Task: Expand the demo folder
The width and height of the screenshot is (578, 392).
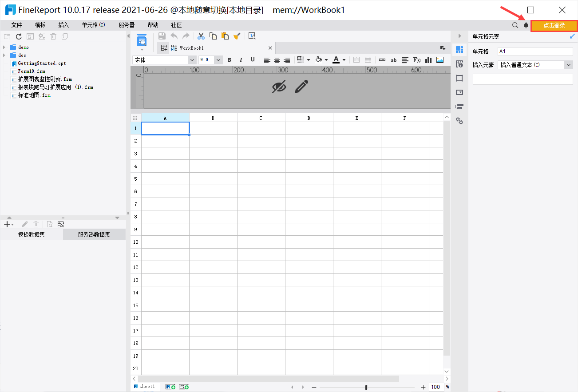Action: coord(4,47)
